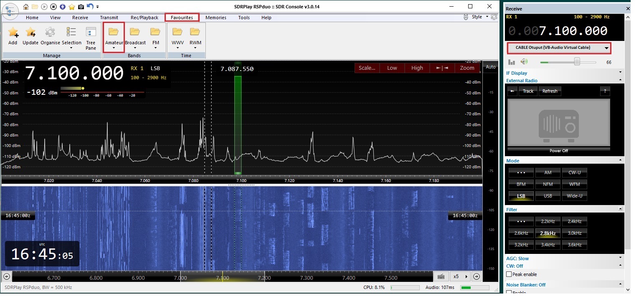
Task: Open the Broadcast bands folder
Action: pos(135,38)
